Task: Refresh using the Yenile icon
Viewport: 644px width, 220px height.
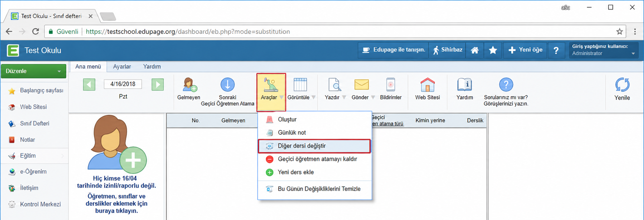Action: (622, 85)
